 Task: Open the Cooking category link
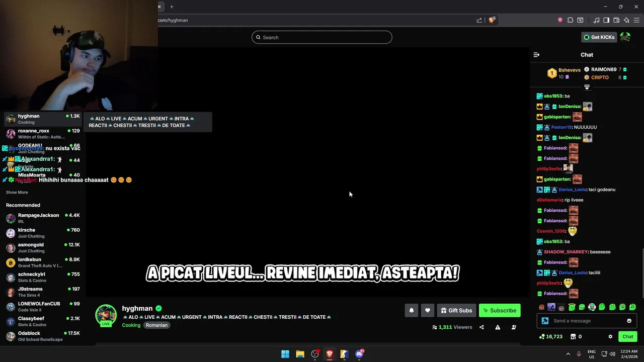[x=131, y=325]
